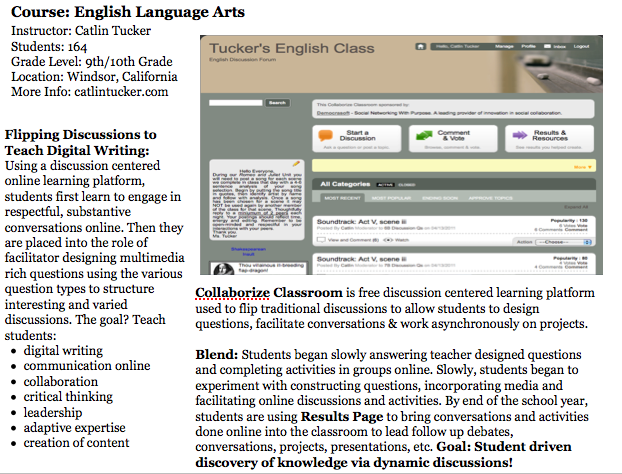Click the "adaptive expertise" bullet
The width and height of the screenshot is (622, 474).
click(75, 428)
